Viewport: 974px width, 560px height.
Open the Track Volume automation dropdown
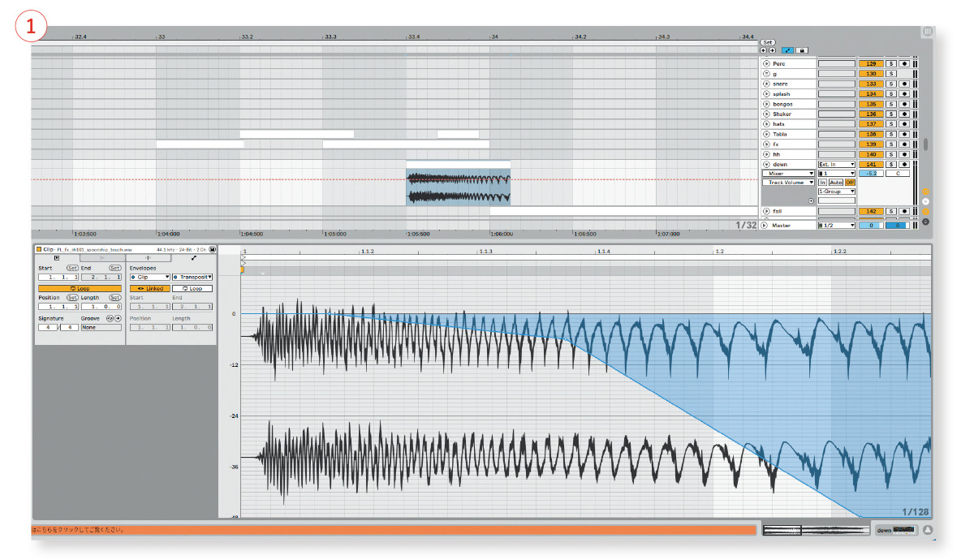[x=787, y=183]
